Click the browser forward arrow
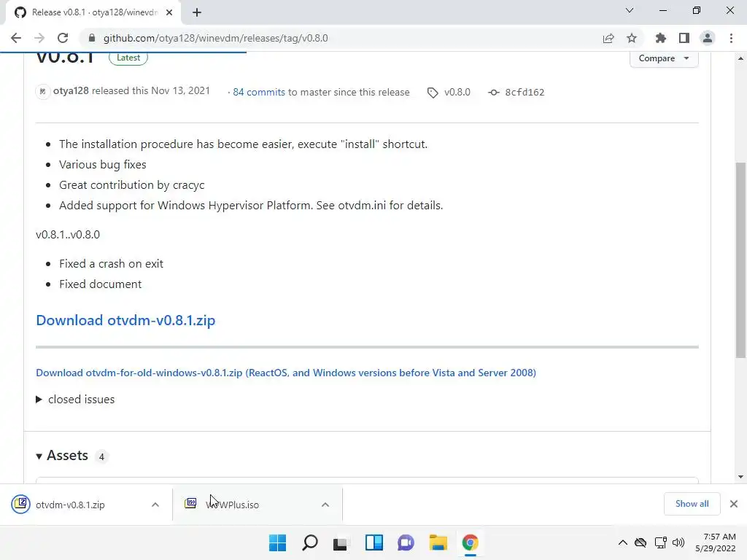This screenshot has width=747, height=560. (x=39, y=38)
